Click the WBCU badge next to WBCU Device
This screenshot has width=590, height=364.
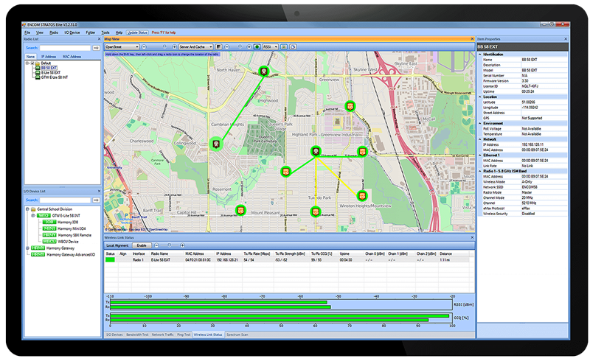tap(49, 242)
